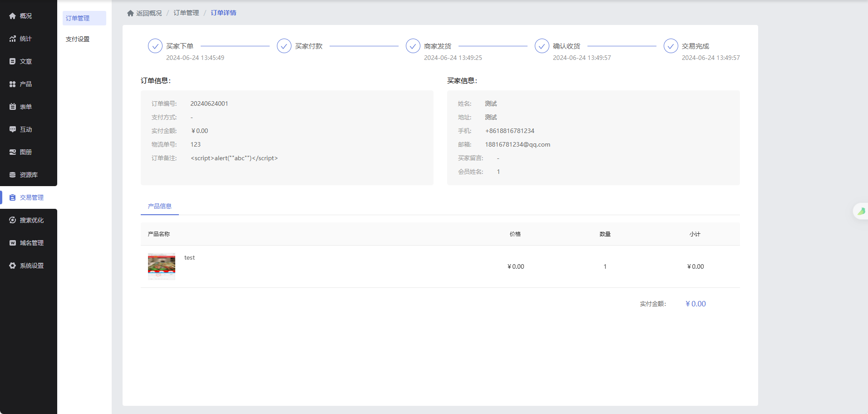Click the 图册 album icon in sidebar

point(13,152)
